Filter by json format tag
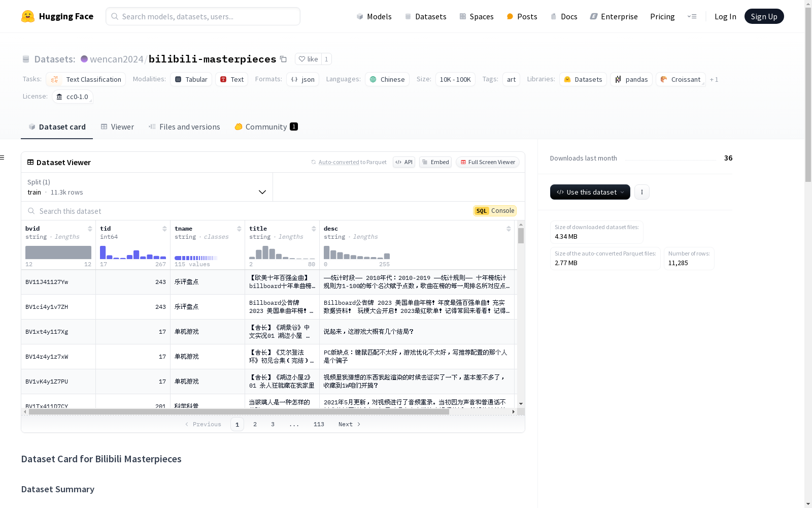This screenshot has height=508, width=812. (x=302, y=79)
